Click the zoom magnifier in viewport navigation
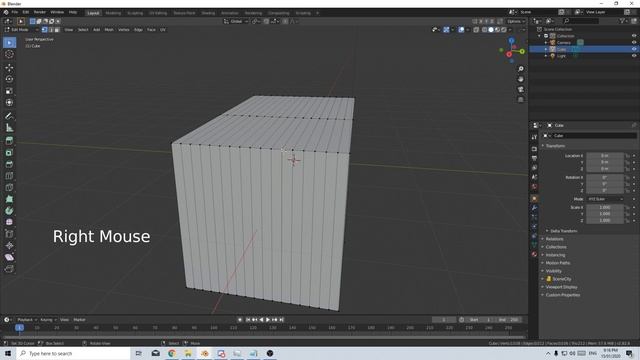 [x=521, y=69]
